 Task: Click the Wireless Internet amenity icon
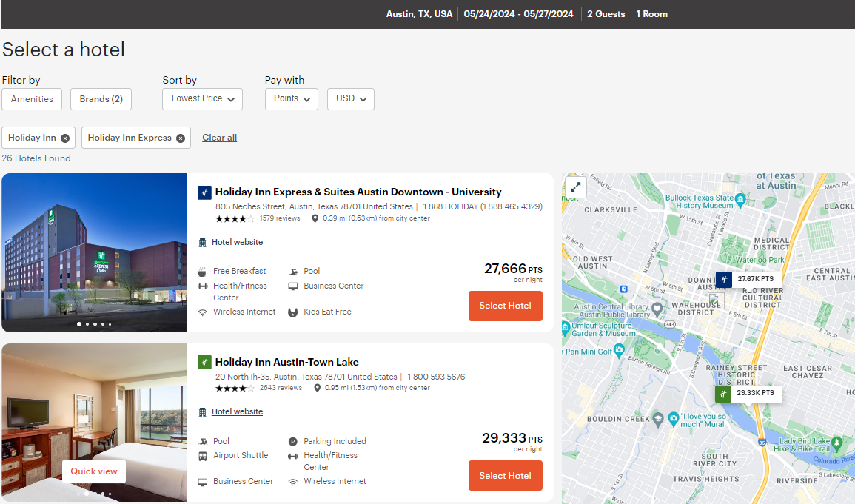pos(202,312)
